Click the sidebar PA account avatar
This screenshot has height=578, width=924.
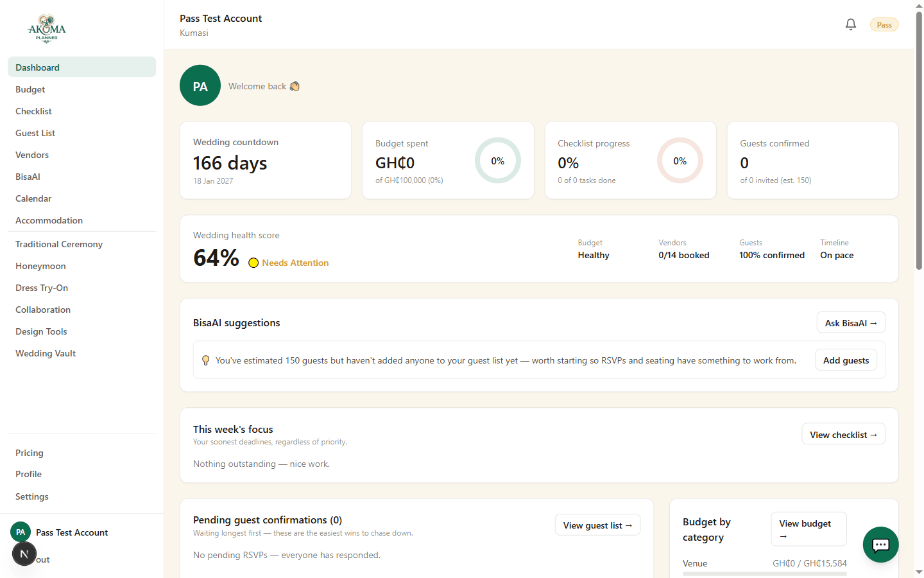click(21, 532)
